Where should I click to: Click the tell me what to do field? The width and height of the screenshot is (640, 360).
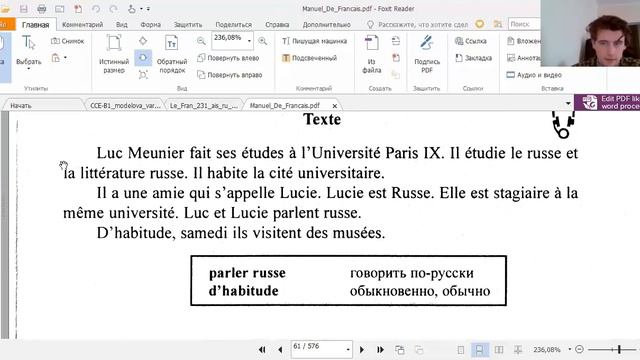tap(418, 24)
